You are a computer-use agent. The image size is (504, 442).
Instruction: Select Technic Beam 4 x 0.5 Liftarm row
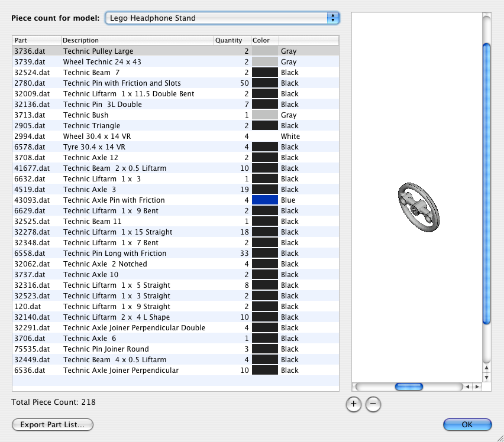pyautogui.click(x=176, y=359)
